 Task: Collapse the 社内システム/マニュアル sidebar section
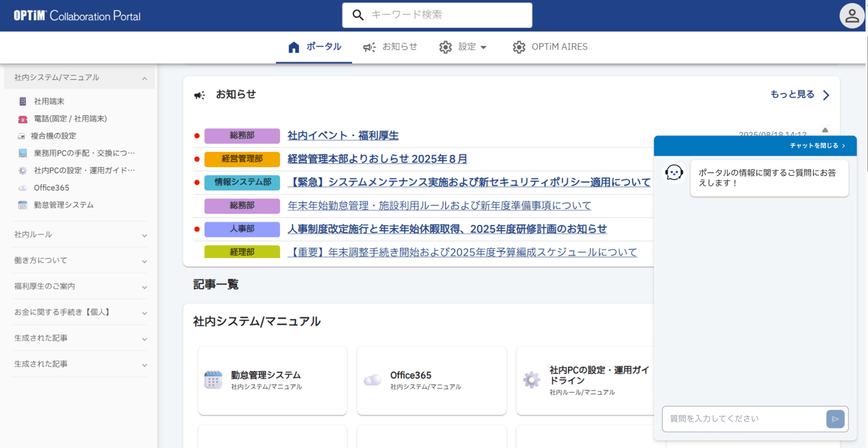pos(144,78)
